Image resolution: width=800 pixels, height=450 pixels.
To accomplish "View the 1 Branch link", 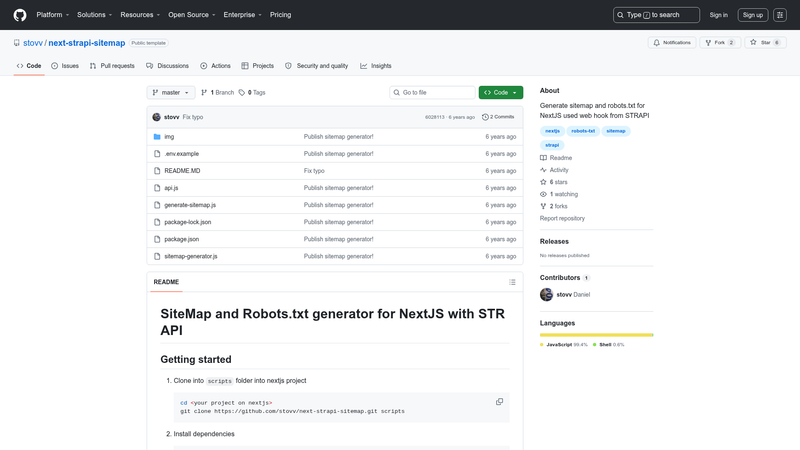I will 218,92.
